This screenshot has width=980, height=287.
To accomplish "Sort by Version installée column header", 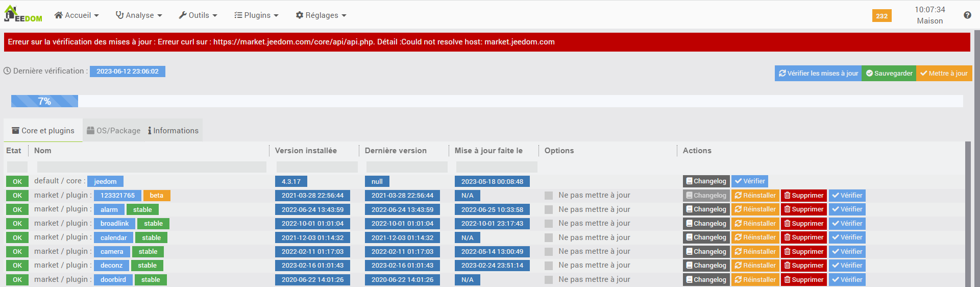I will pyautogui.click(x=306, y=151).
